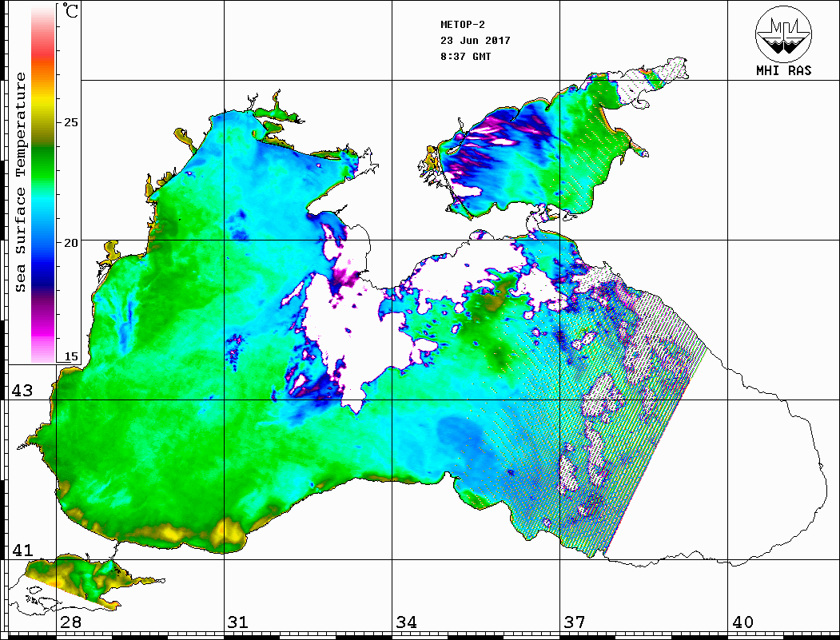Screen dimensions: 840x640
Task: Click the longitude label '40'
Action: (742, 622)
